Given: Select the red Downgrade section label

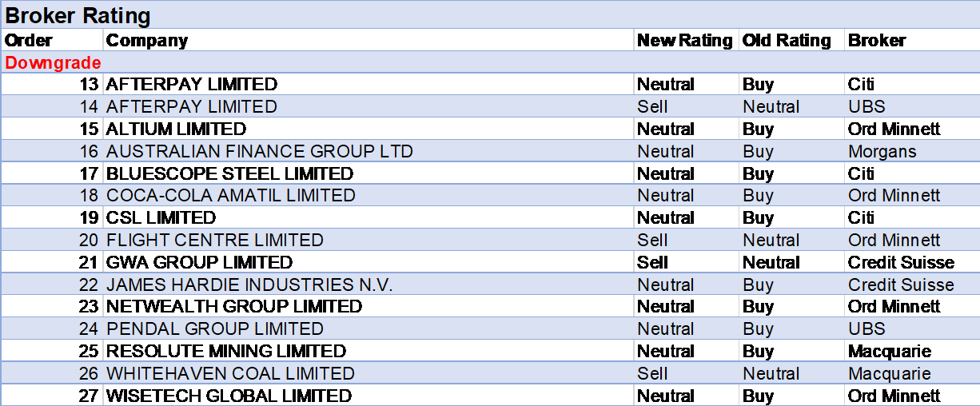Looking at the screenshot, I should [54, 62].
